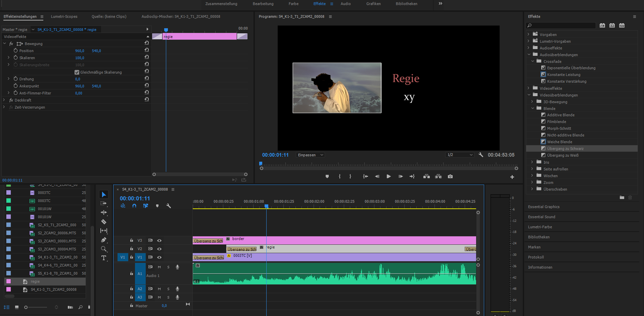Go to Out point in program monitor
The width and height of the screenshot is (644, 316).
point(412,176)
